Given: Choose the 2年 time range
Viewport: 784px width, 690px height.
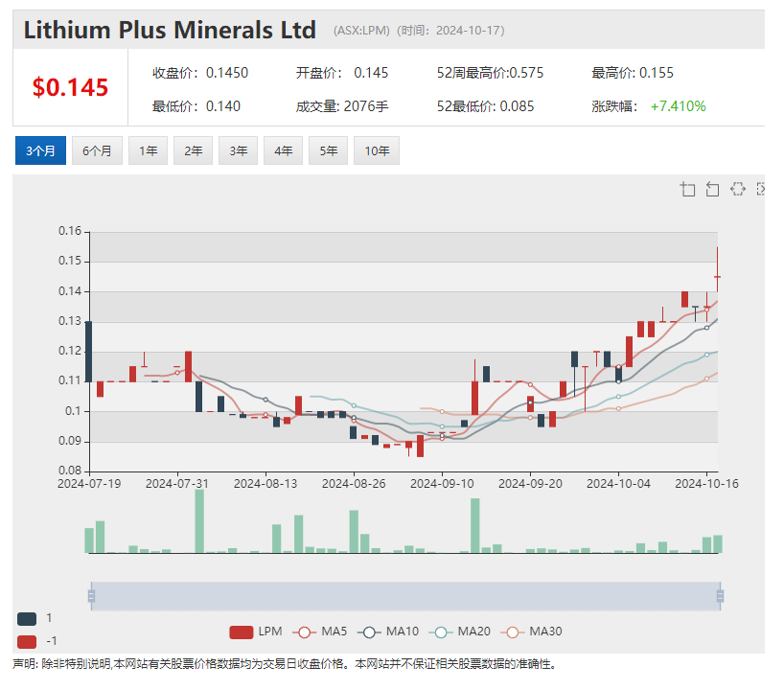Looking at the screenshot, I should (x=193, y=150).
